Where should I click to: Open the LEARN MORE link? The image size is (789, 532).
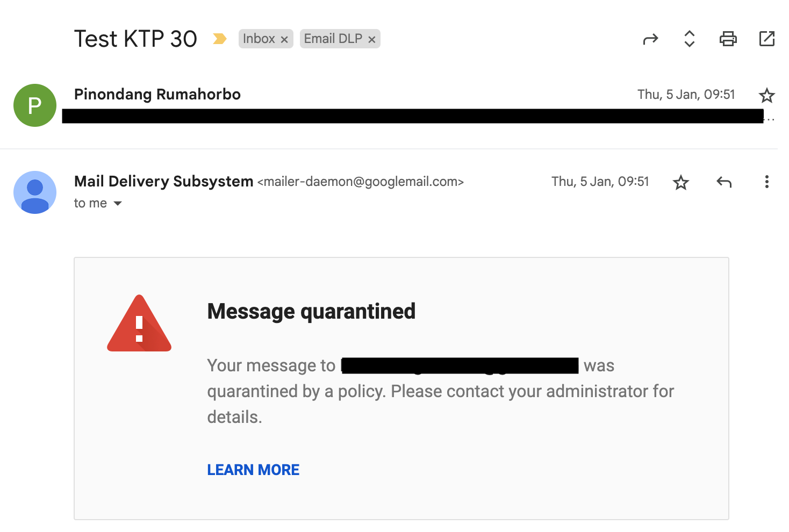coord(253,470)
